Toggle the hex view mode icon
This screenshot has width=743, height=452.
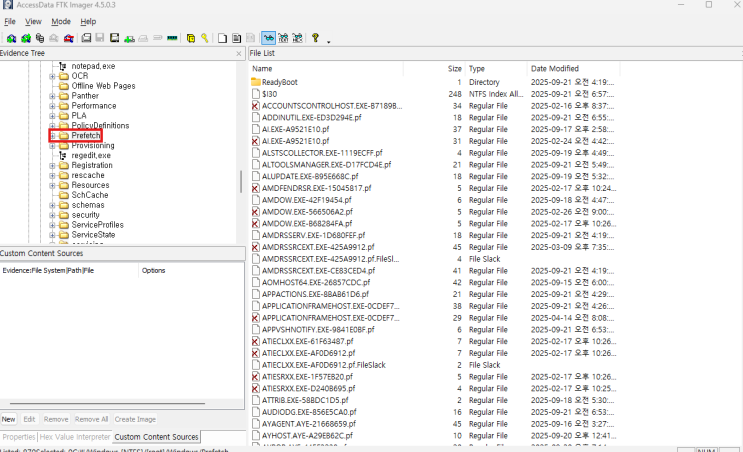(x=298, y=38)
